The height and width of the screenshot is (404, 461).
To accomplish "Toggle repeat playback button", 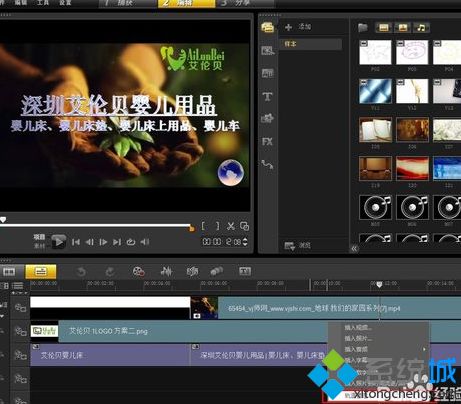I will pos(131,242).
